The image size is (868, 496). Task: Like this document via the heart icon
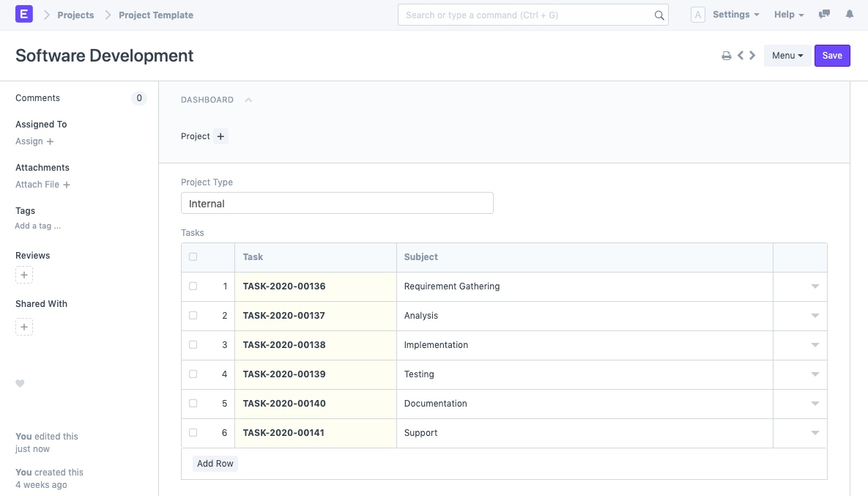(x=20, y=383)
